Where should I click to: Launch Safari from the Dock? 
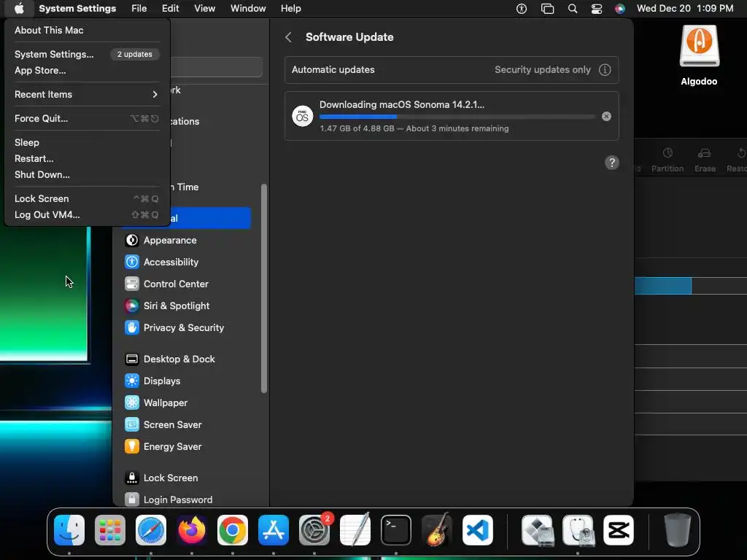pos(151,530)
